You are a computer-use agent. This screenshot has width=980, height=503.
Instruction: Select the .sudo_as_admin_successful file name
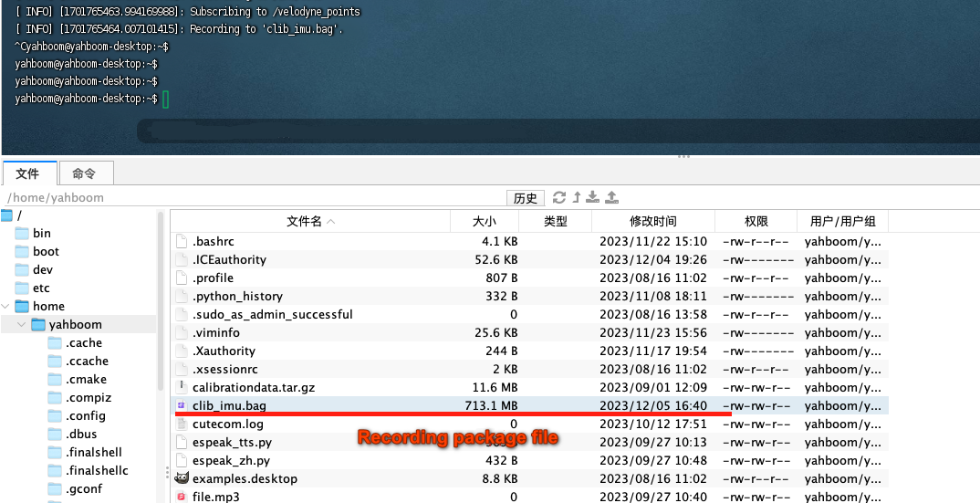point(273,314)
